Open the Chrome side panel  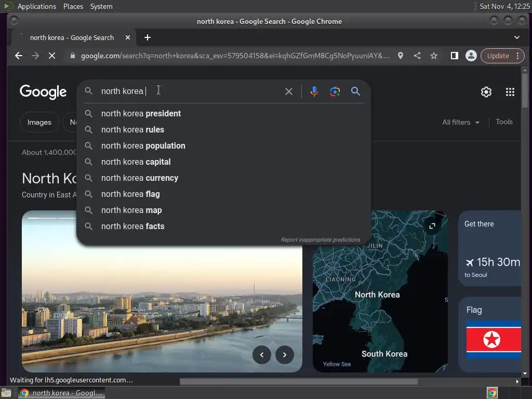point(454,56)
